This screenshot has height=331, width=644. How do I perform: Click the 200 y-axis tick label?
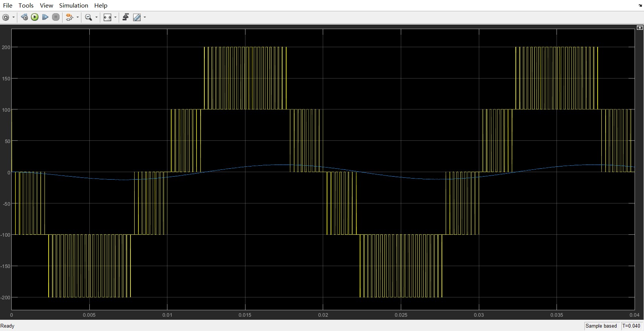click(6, 47)
